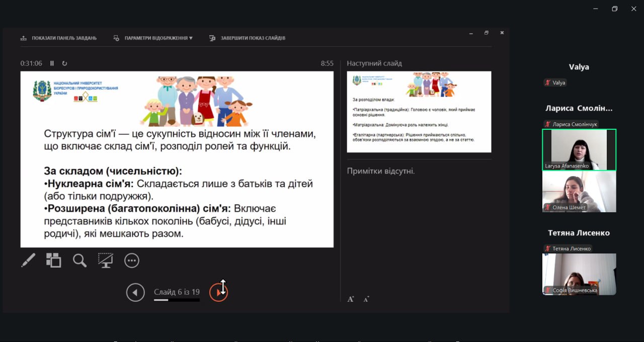
Task: Select Larysa Afanasenko video tile
Action: point(579,150)
